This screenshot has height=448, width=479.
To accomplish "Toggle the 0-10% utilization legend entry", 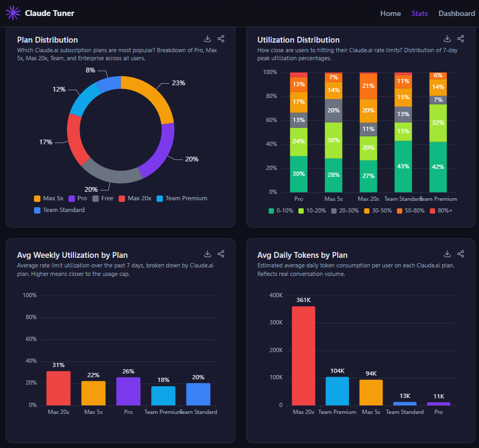I will click(x=282, y=210).
